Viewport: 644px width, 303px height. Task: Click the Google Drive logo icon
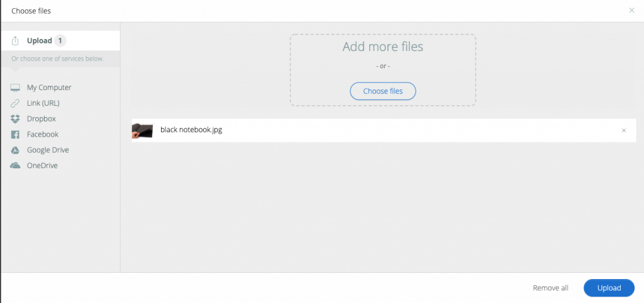(x=15, y=151)
